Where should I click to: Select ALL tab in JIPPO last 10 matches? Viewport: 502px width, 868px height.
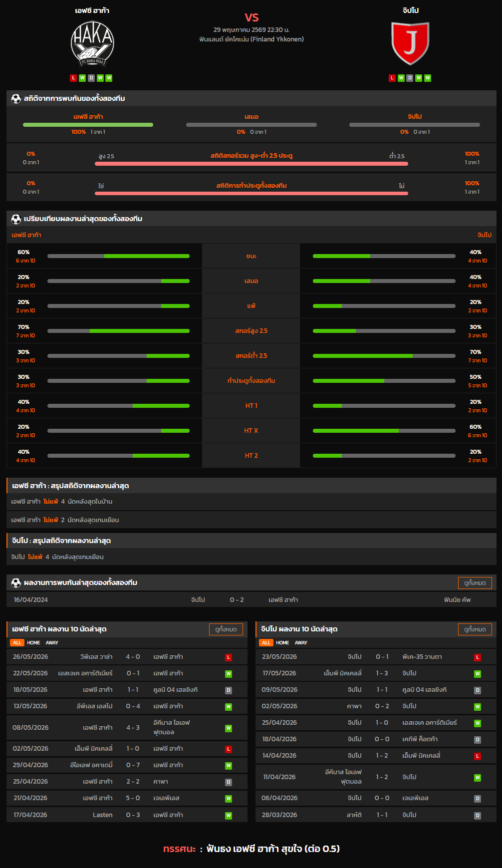click(266, 643)
